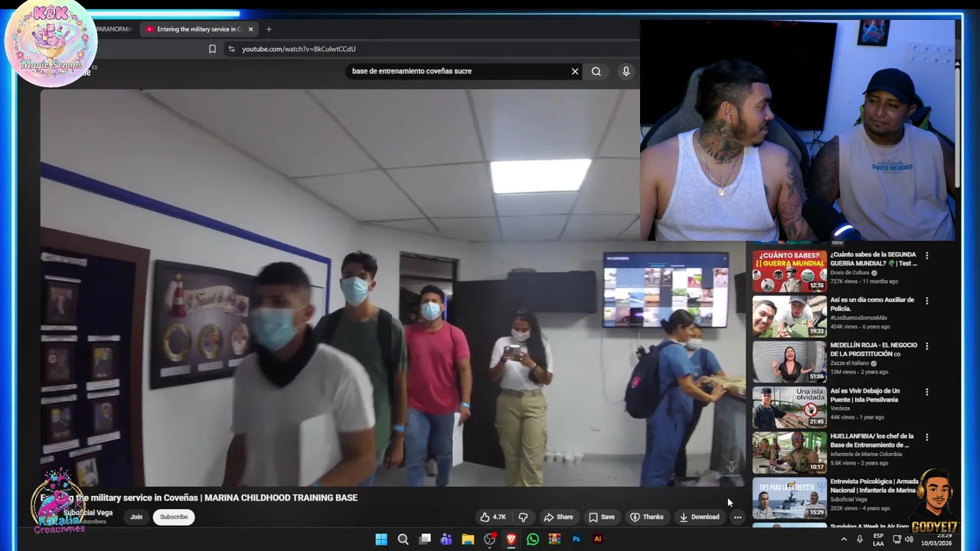Image resolution: width=980 pixels, height=551 pixels.
Task: Download the video
Action: point(699,517)
